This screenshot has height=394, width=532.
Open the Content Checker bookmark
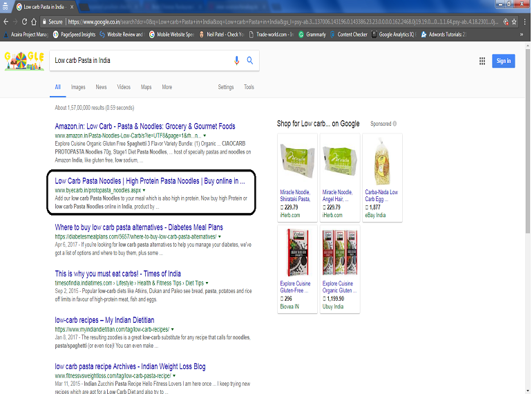click(x=348, y=35)
